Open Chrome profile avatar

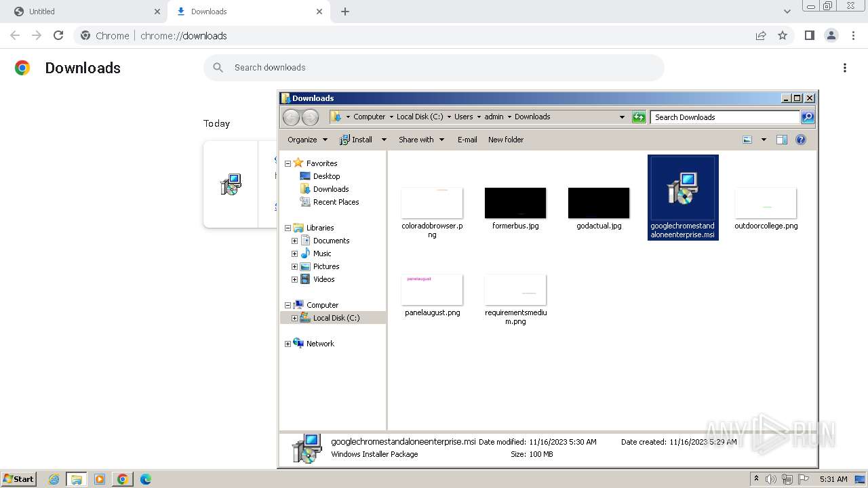pos(831,35)
